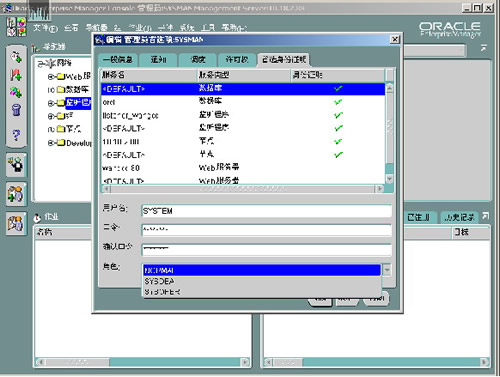Collapse the 网络 root tree node
Screen dimensions: 500x377
[40, 63]
